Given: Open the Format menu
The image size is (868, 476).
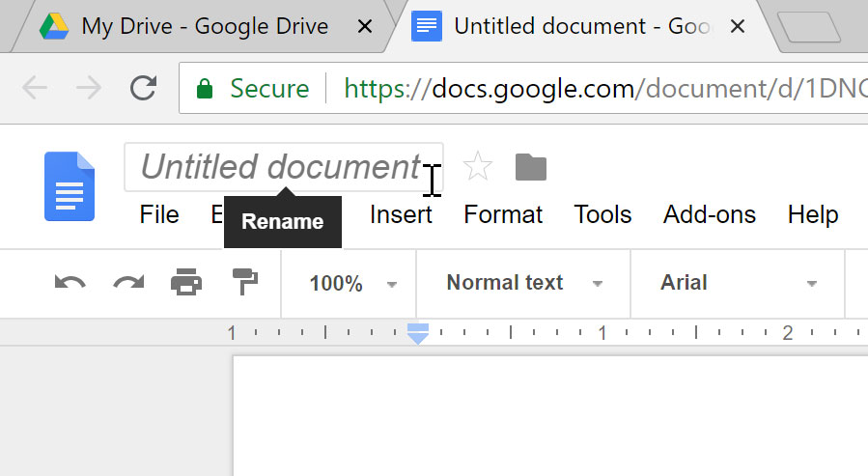Looking at the screenshot, I should pyautogui.click(x=503, y=214).
